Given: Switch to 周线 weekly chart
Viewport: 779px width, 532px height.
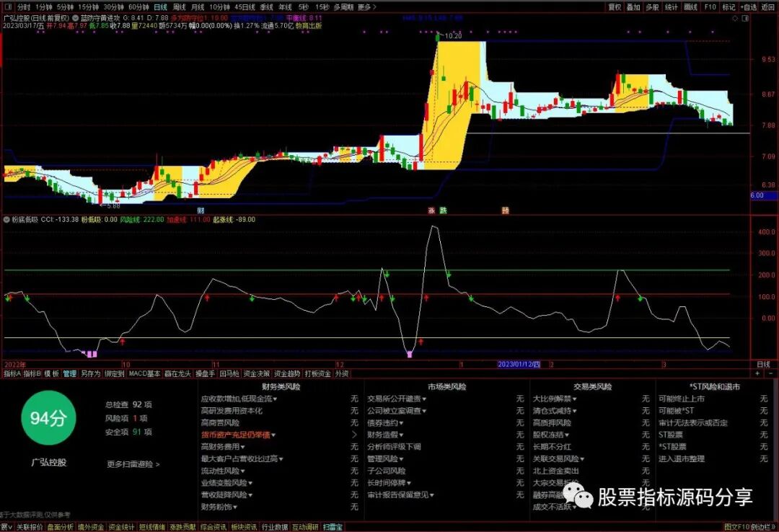Looking at the screenshot, I should coord(179,7).
